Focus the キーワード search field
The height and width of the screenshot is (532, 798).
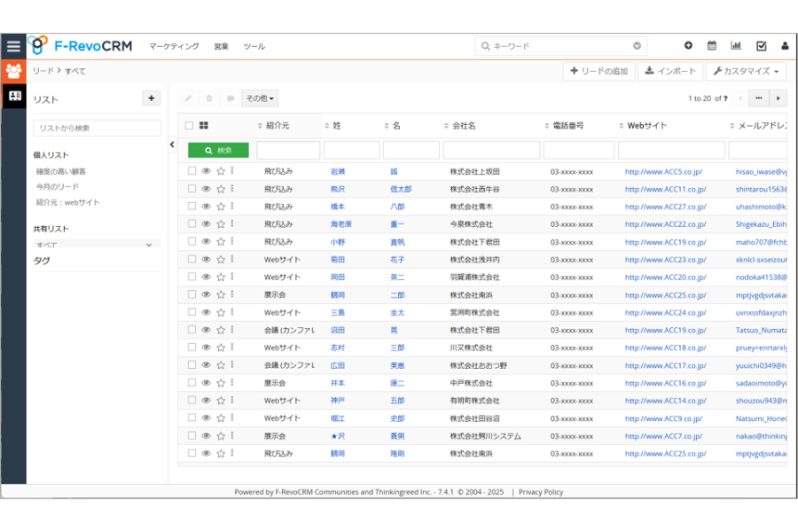(x=561, y=46)
